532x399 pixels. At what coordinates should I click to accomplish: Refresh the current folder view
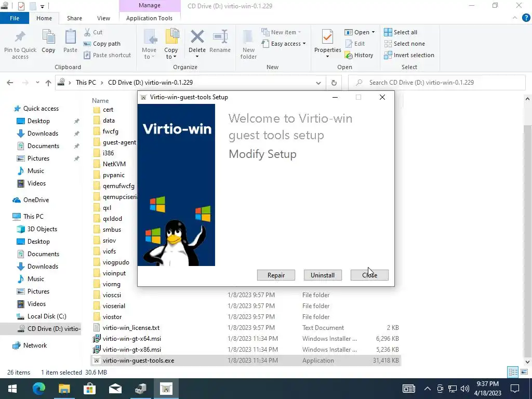coord(334,83)
